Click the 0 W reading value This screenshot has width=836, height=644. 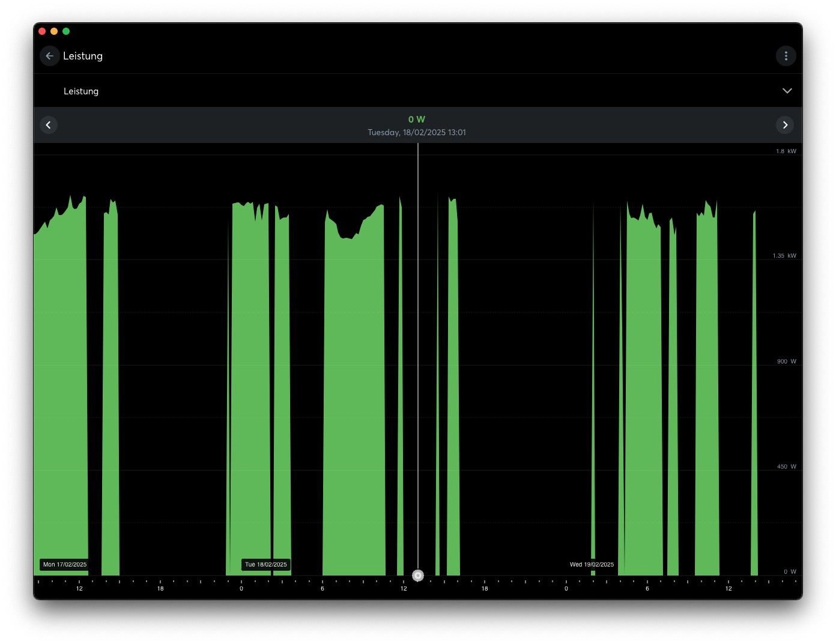pos(417,120)
